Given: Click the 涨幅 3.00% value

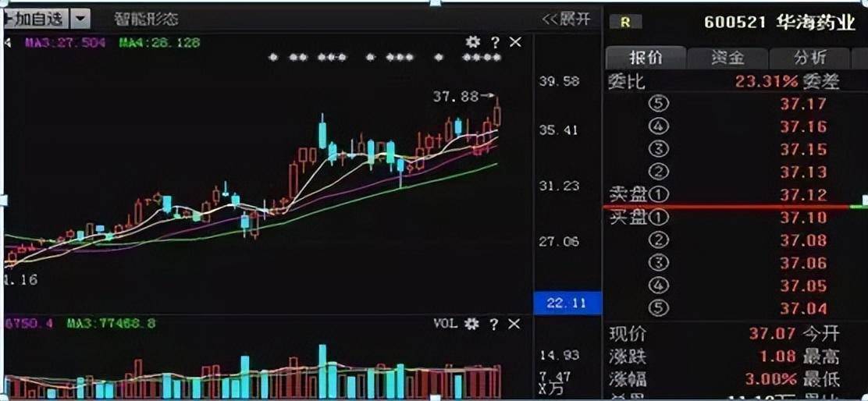Looking at the screenshot, I should (x=770, y=379).
